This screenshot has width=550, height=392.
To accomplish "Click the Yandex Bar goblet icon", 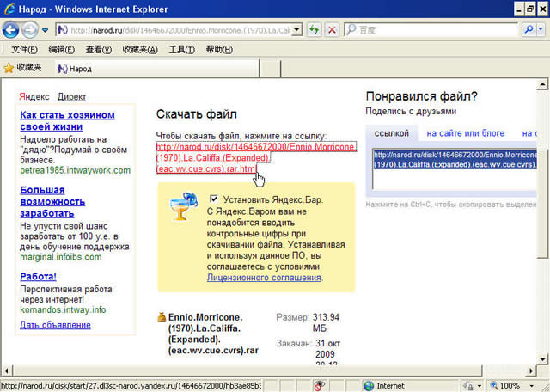I will [x=183, y=207].
